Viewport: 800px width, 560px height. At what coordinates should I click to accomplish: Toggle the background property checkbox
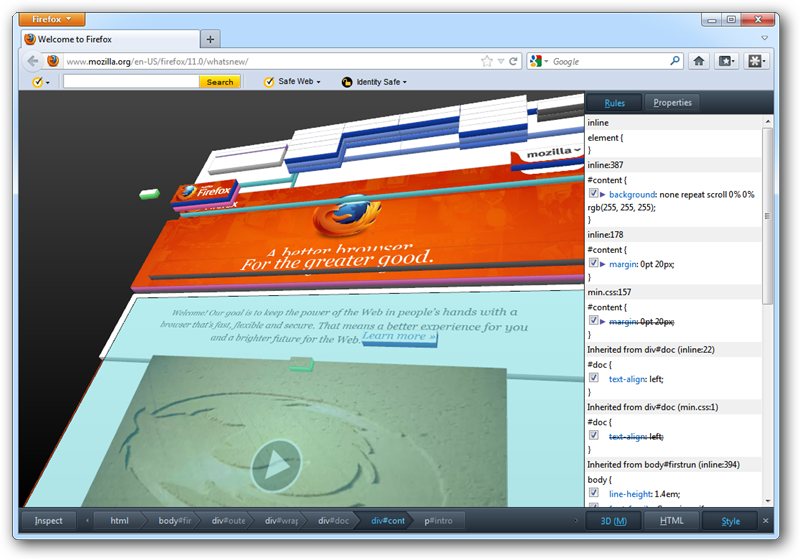(x=593, y=193)
